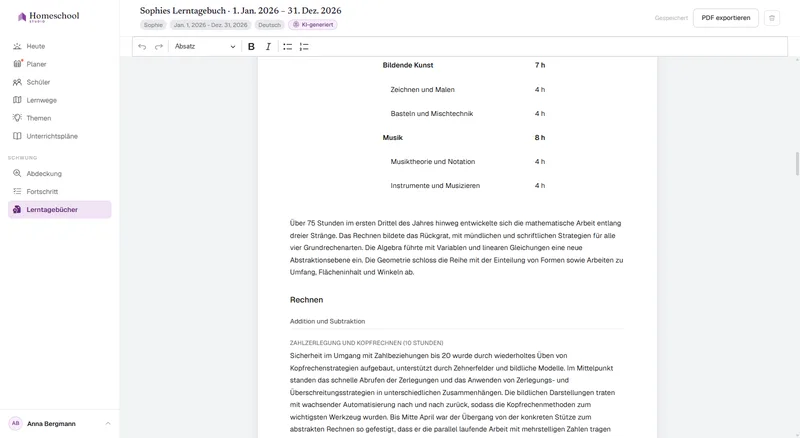Go to Planer in the sidebar

60,64
